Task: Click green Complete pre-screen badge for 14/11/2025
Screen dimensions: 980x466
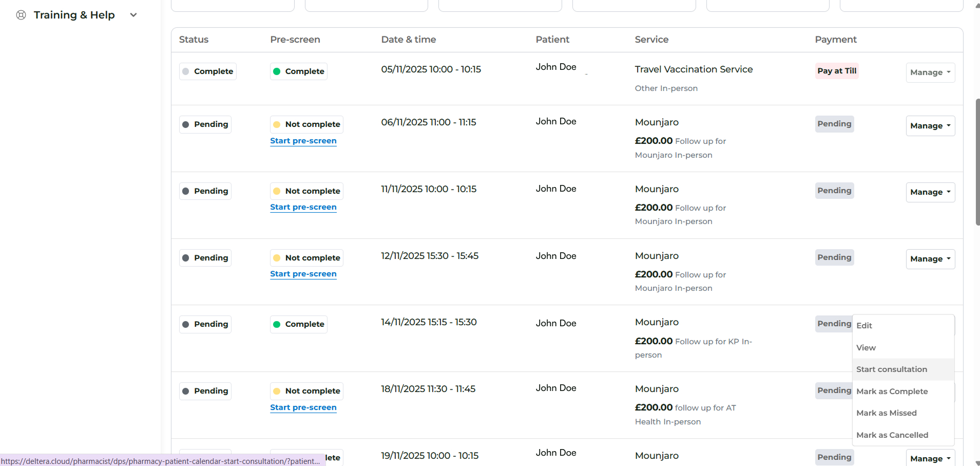Action: coord(298,324)
